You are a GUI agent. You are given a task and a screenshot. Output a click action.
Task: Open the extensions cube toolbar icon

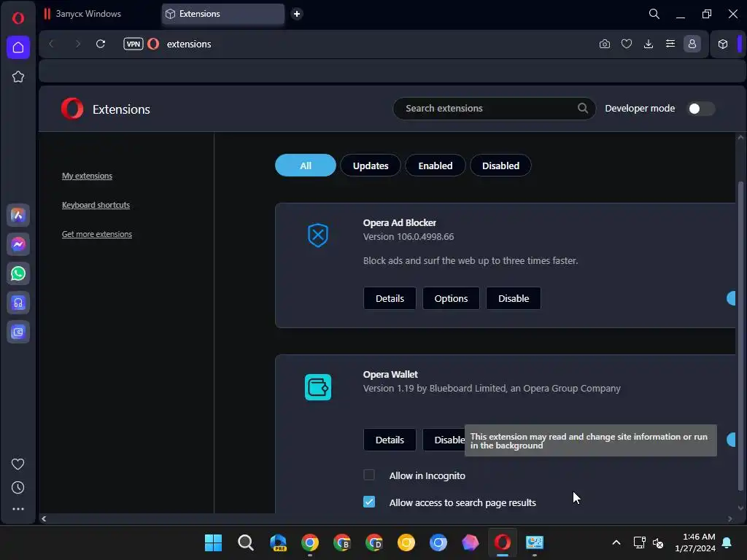coord(723,44)
